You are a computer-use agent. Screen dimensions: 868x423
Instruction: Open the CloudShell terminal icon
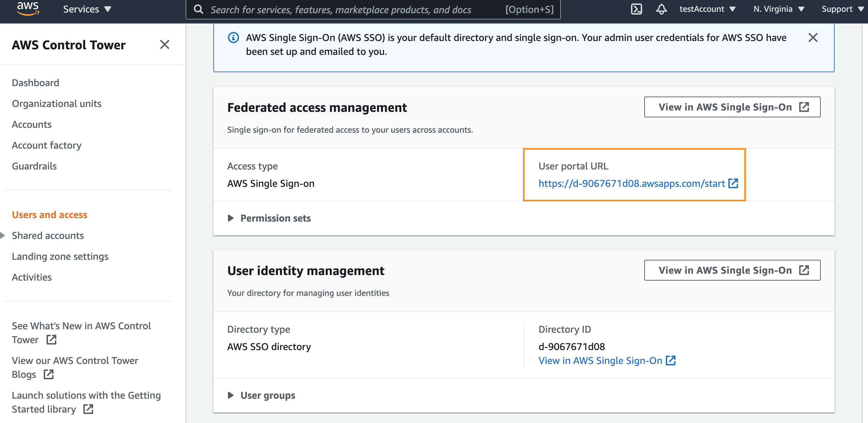click(x=636, y=9)
